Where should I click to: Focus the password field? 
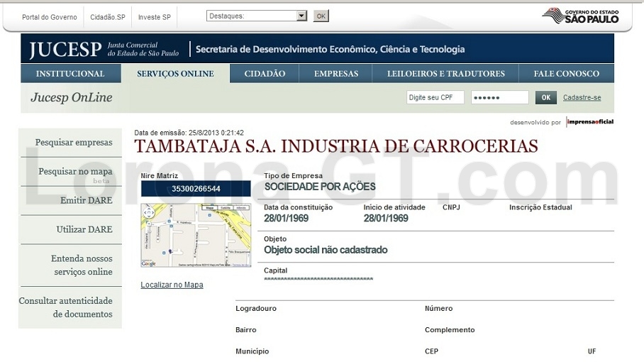(500, 97)
